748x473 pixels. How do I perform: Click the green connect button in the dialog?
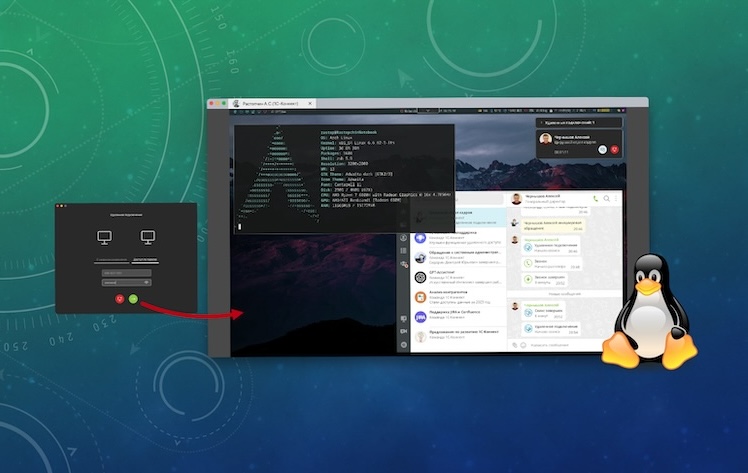click(x=133, y=298)
